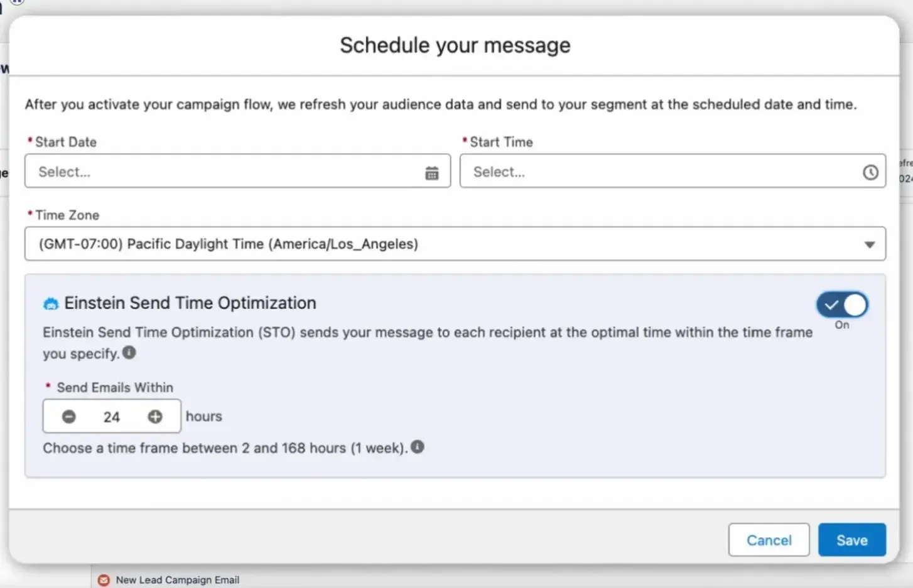The width and height of the screenshot is (913, 588).
Task: Show info tooltip beside the 168 hours hint
Action: pyautogui.click(x=418, y=447)
